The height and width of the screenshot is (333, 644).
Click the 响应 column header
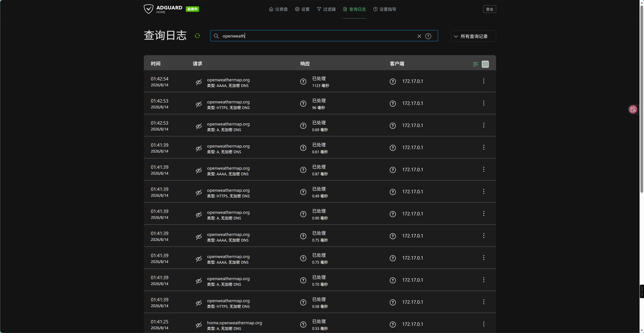point(305,64)
